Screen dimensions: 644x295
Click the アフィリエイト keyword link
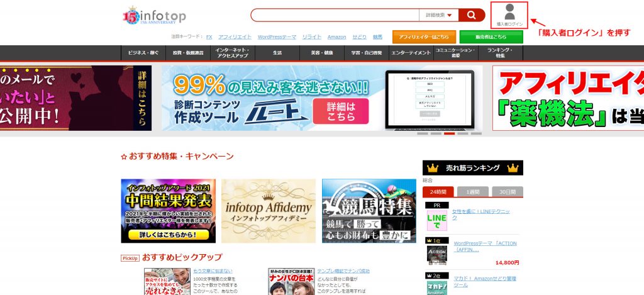click(235, 37)
